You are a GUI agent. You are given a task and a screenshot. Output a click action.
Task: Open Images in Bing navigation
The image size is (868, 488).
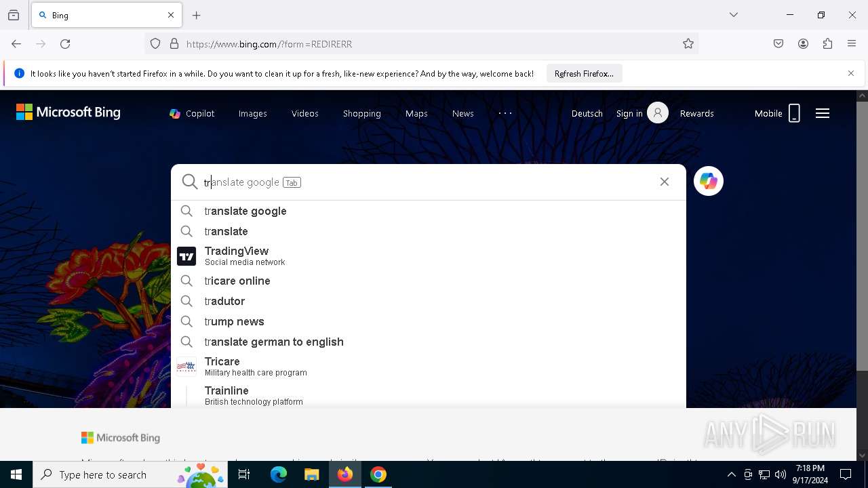[x=253, y=113]
